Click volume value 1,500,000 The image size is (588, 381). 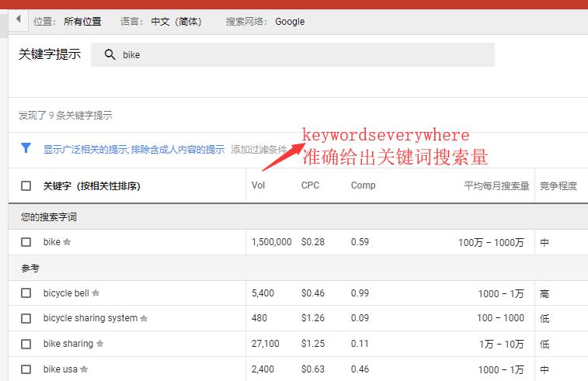[272, 242]
